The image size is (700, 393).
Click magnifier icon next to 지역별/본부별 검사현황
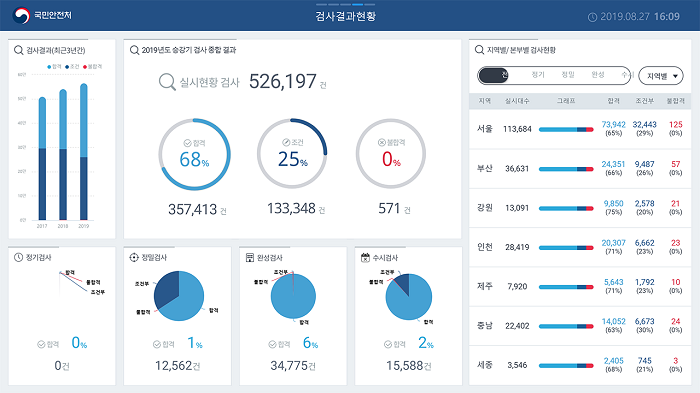[479, 50]
